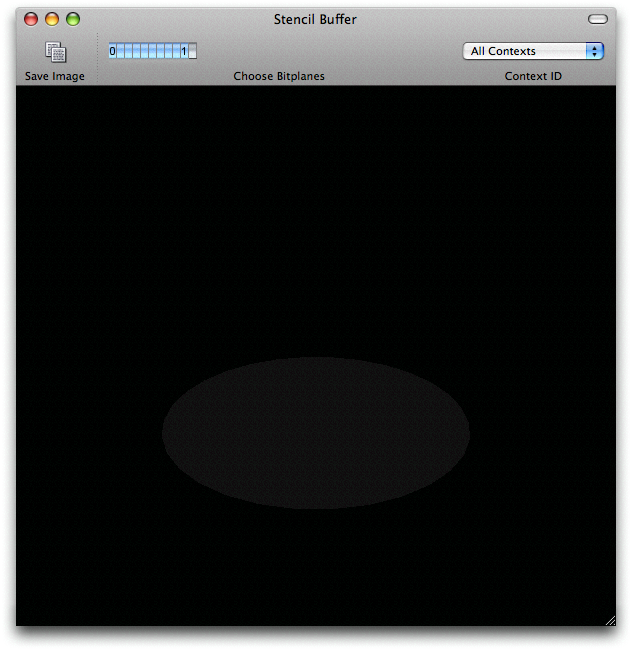Screen dimensions: 632x650
Task: Zoom the window with green button
Action: (x=73, y=19)
